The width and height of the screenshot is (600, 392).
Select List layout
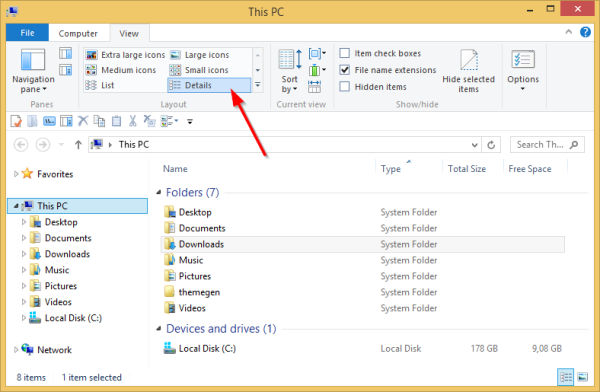pyautogui.click(x=100, y=85)
